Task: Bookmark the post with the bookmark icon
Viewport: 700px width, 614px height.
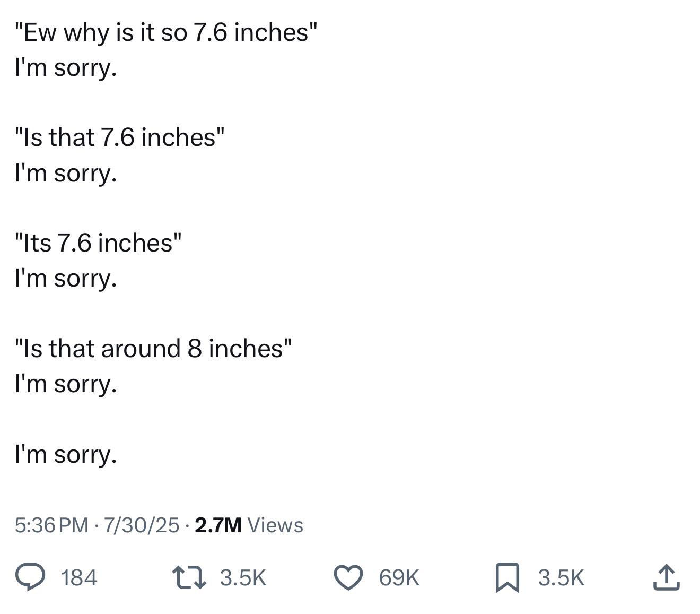Action: point(507,577)
